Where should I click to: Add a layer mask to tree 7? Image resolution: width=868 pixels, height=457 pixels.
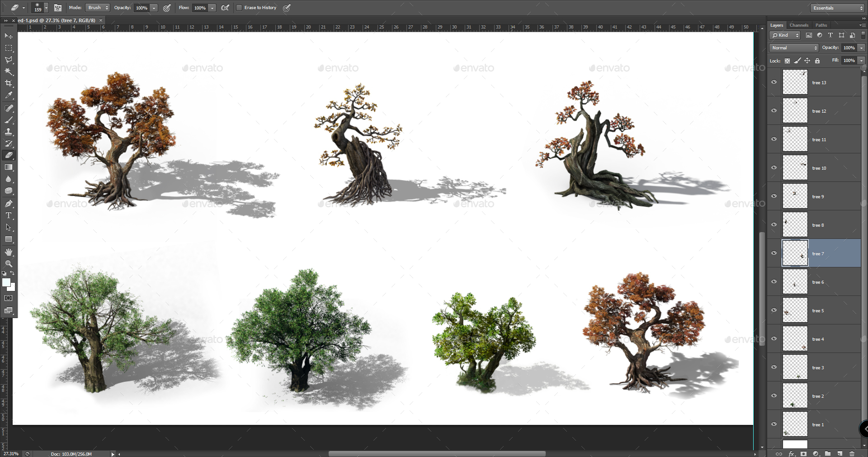coord(804,454)
